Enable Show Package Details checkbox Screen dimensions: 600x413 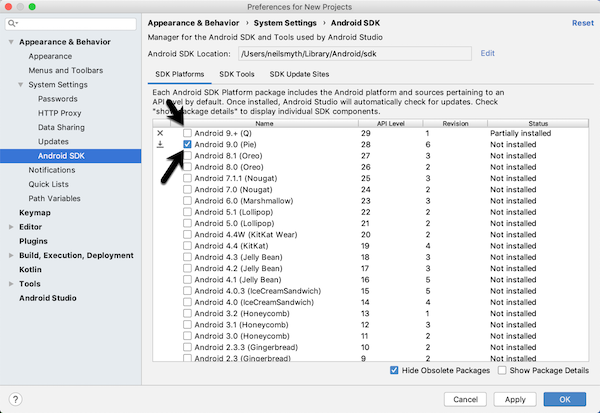pos(502,370)
